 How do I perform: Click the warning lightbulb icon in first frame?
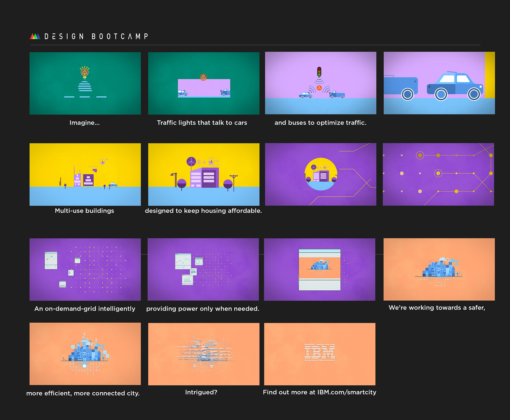point(85,72)
